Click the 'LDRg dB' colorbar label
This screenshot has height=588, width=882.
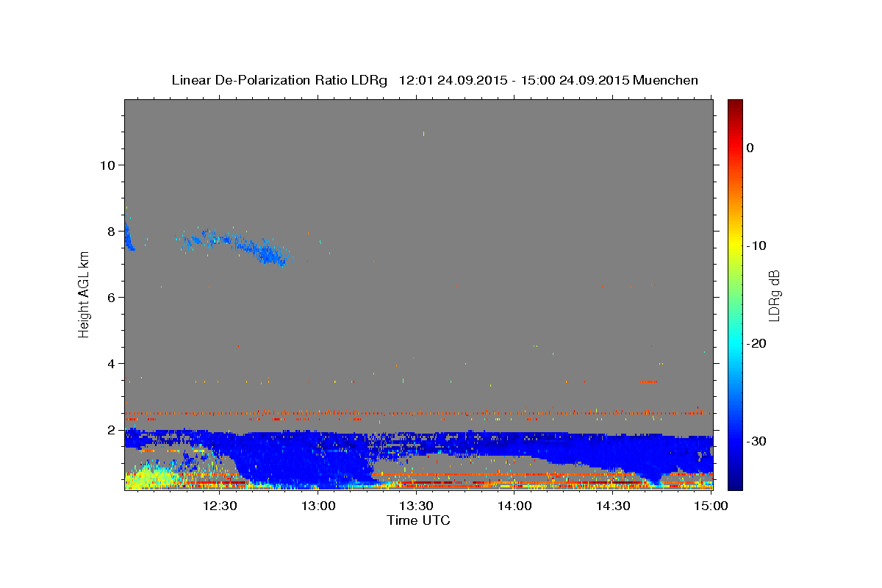[773, 295]
